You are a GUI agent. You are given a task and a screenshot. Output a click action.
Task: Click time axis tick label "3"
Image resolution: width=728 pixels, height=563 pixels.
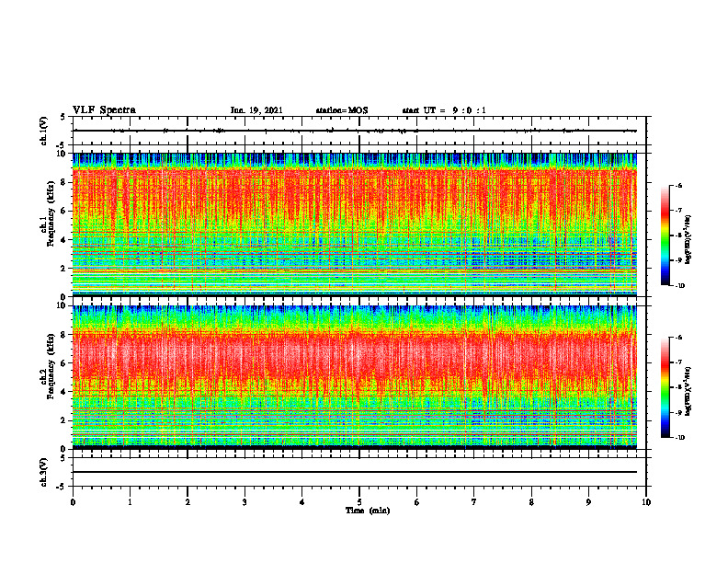(245, 502)
